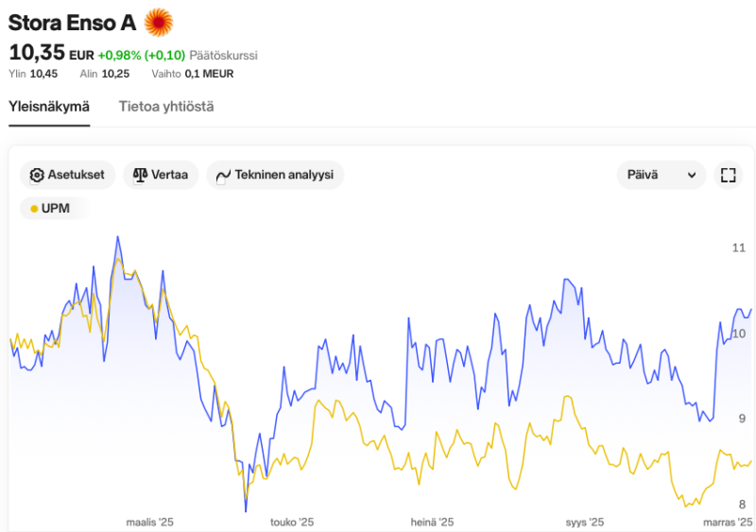Click the yellow UPM color dot
The height and width of the screenshot is (532, 756).
coord(35,208)
